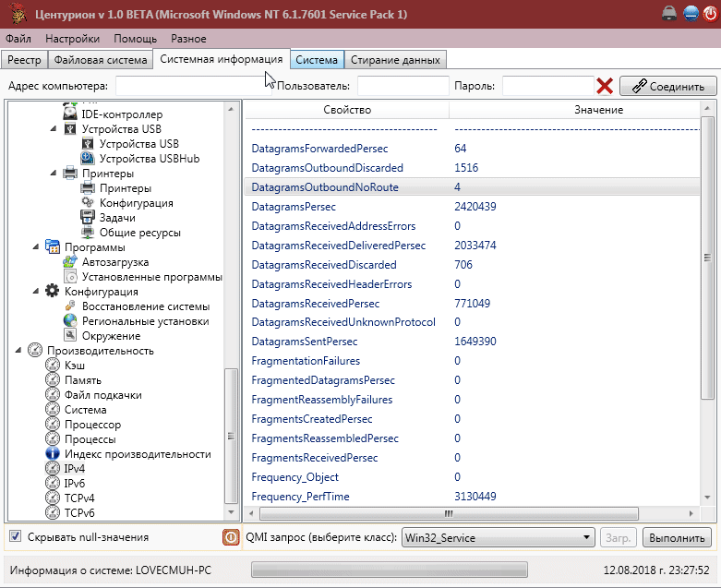
Task: Click the lock icon in title bar
Action: tap(669, 14)
